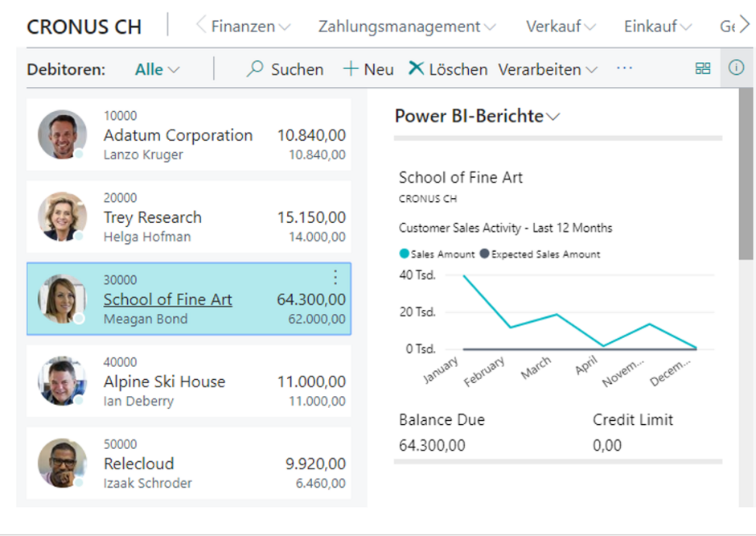This screenshot has width=756, height=536.
Task: Open School of Fine Art customer link
Action: coord(168,299)
